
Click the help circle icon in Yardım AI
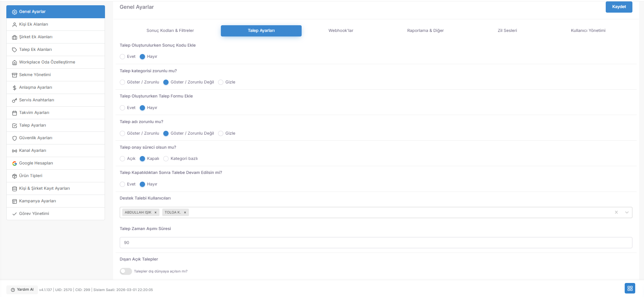[x=13, y=290]
